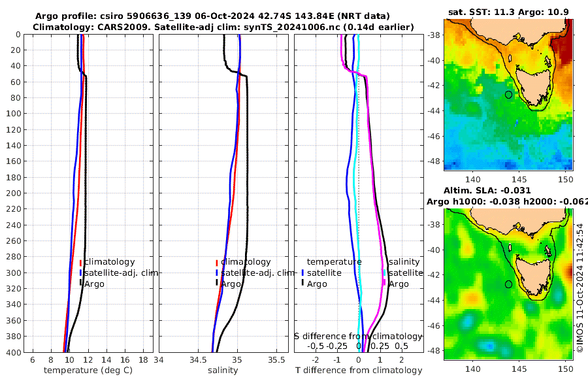Click the "150" longitude label under the SLA map
Image resolution: width=588 pixels, height=379 pixels.
tap(566, 369)
